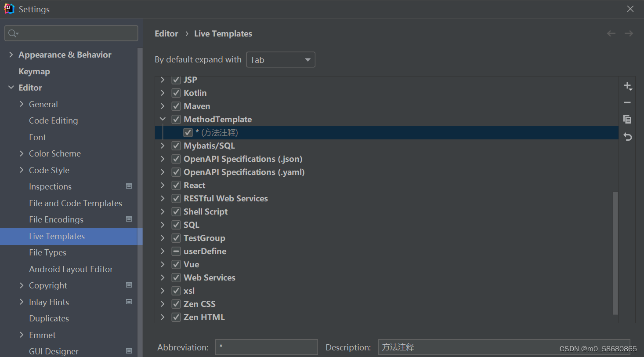This screenshot has height=357, width=644.
Task: Open File Types settings
Action: (x=47, y=252)
